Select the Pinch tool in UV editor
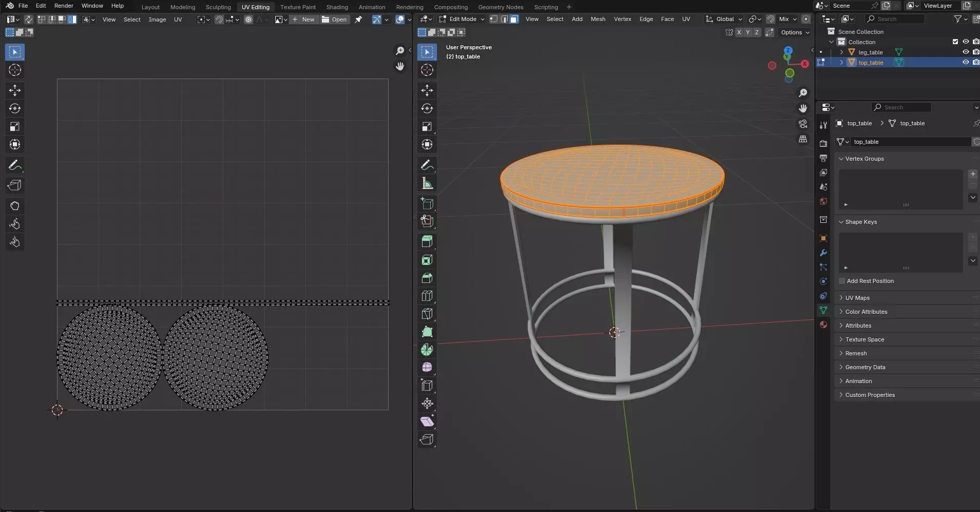 coord(15,242)
